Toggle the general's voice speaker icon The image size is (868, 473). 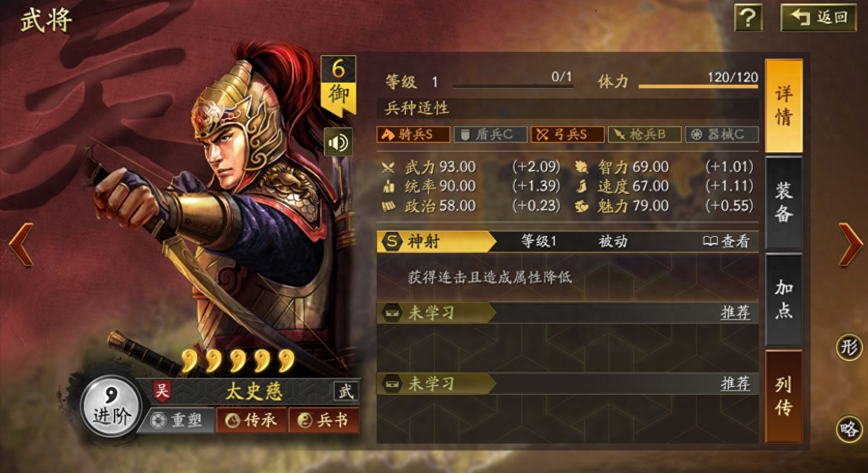click(x=338, y=143)
